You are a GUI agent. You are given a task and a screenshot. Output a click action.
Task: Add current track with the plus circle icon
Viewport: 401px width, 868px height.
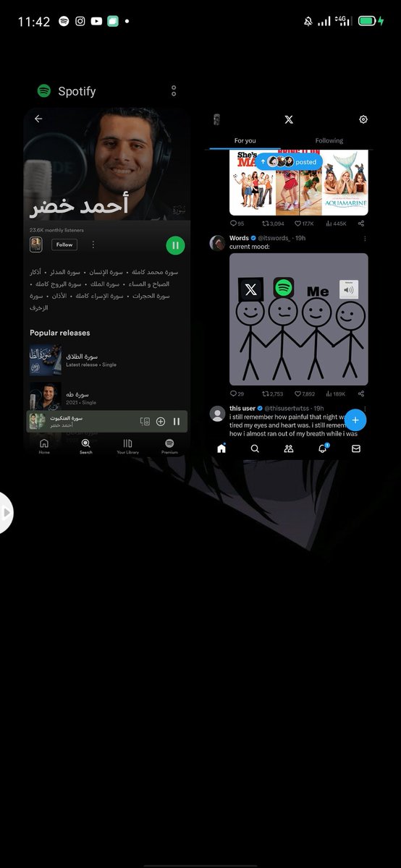click(x=161, y=421)
